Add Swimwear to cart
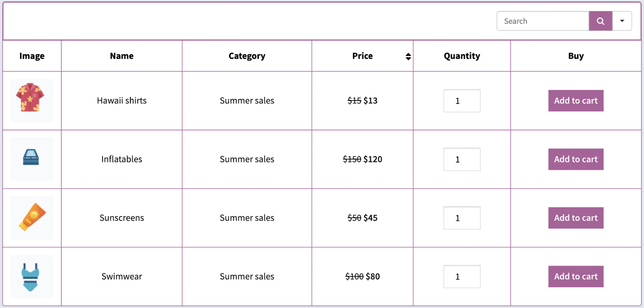The image size is (644, 308). coord(576,277)
